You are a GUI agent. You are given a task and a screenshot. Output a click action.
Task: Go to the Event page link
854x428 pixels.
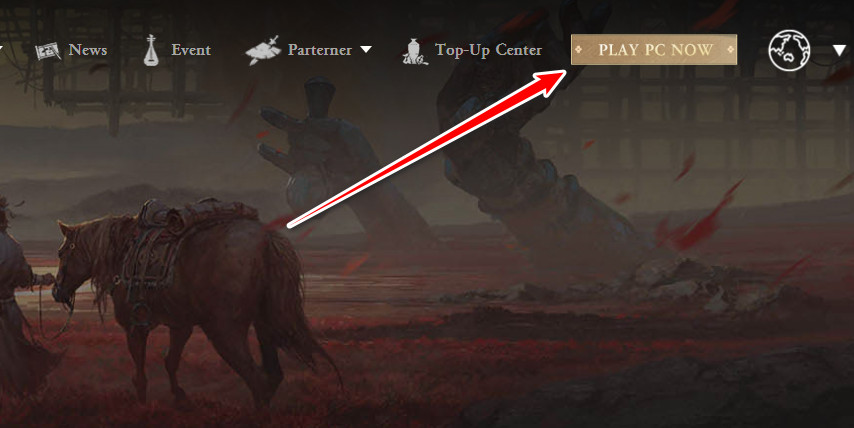191,50
